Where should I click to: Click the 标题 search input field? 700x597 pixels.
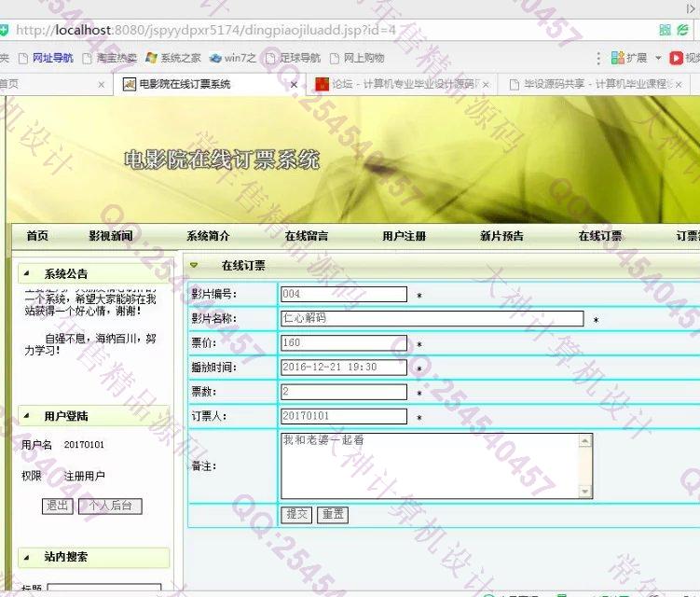(104, 589)
